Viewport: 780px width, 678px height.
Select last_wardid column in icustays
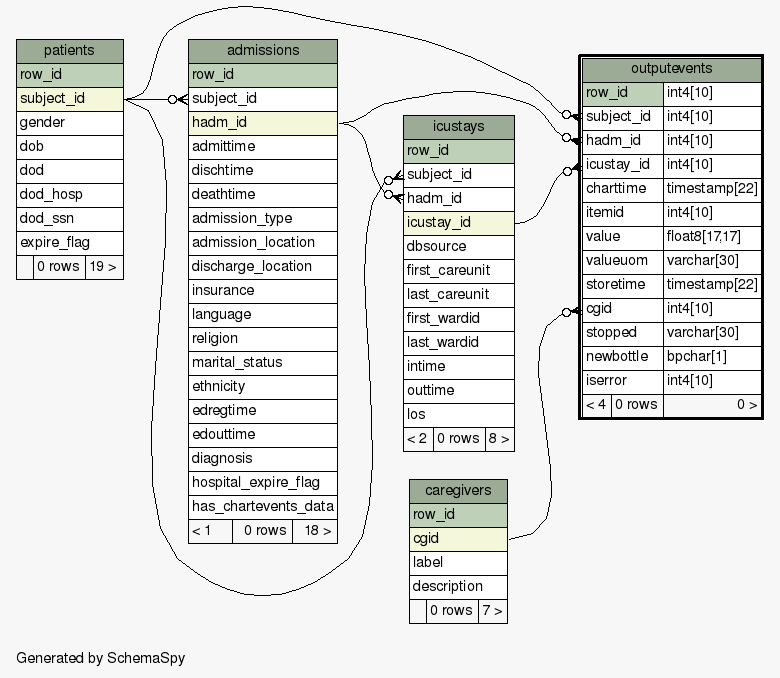[x=459, y=343]
